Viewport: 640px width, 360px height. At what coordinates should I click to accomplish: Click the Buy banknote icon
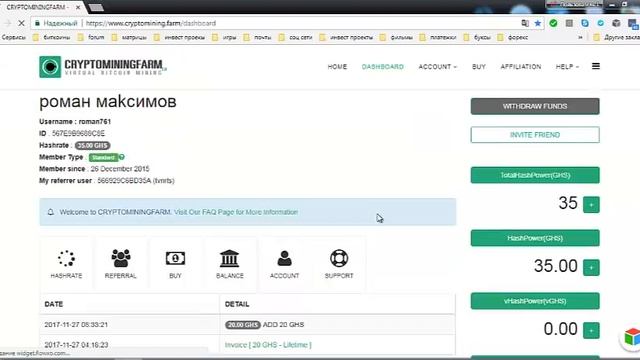click(x=175, y=258)
